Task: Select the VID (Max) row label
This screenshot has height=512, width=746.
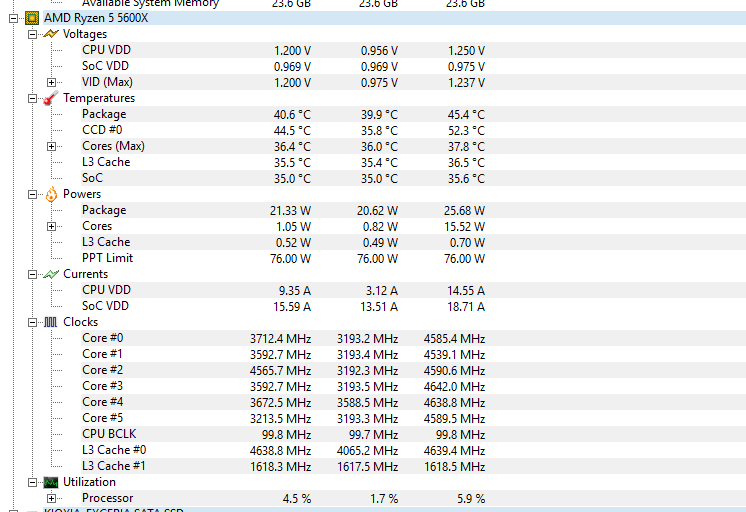Action: pyautogui.click(x=107, y=82)
